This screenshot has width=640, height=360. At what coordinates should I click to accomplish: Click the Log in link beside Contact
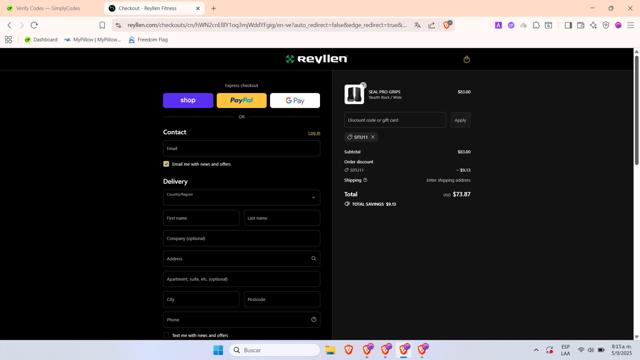click(x=314, y=133)
